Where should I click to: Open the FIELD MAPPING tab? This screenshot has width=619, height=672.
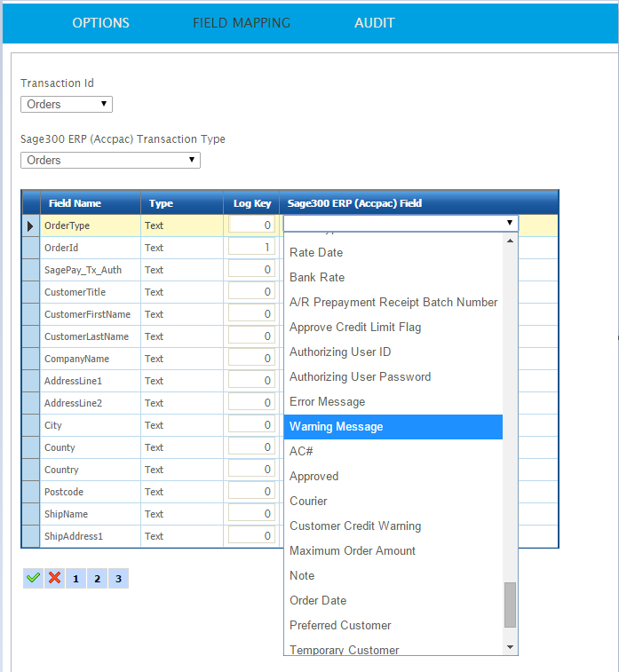click(x=242, y=23)
